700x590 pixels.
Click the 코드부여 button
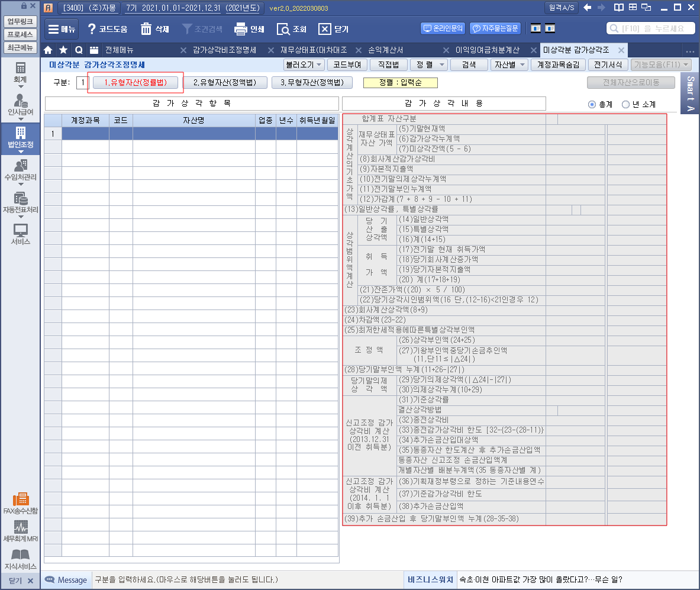click(347, 65)
